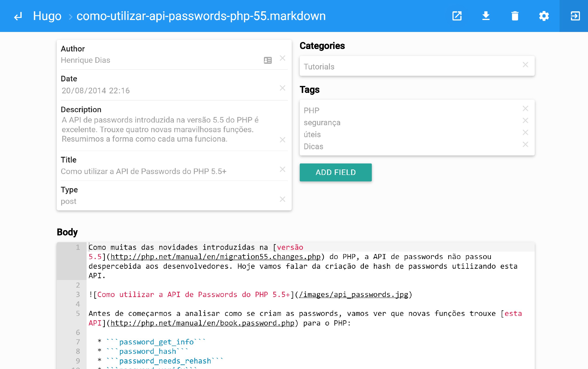This screenshot has height=369, width=588.
Task: Remove the Dicas tag
Action: pyautogui.click(x=525, y=144)
